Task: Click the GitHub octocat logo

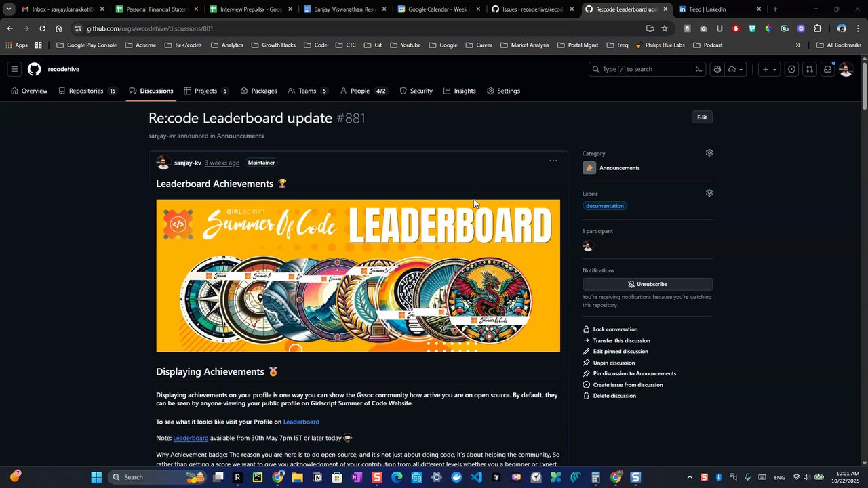Action: pyautogui.click(x=35, y=69)
